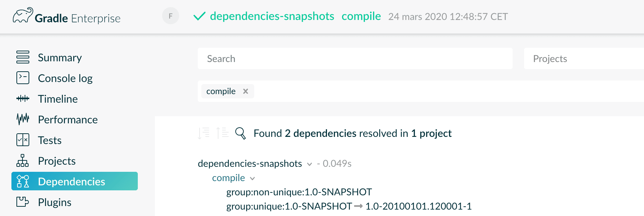644x216 pixels.
Task: Collapse the compile configuration chevron
Action: [x=252, y=178]
